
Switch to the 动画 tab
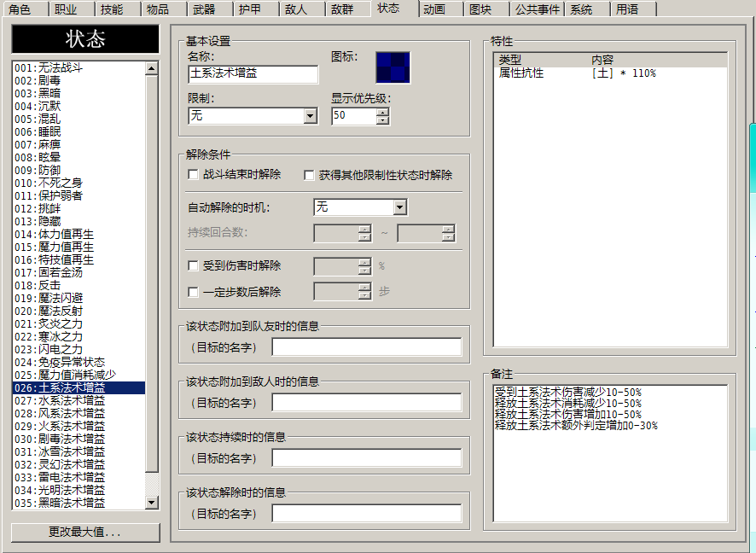(x=439, y=9)
